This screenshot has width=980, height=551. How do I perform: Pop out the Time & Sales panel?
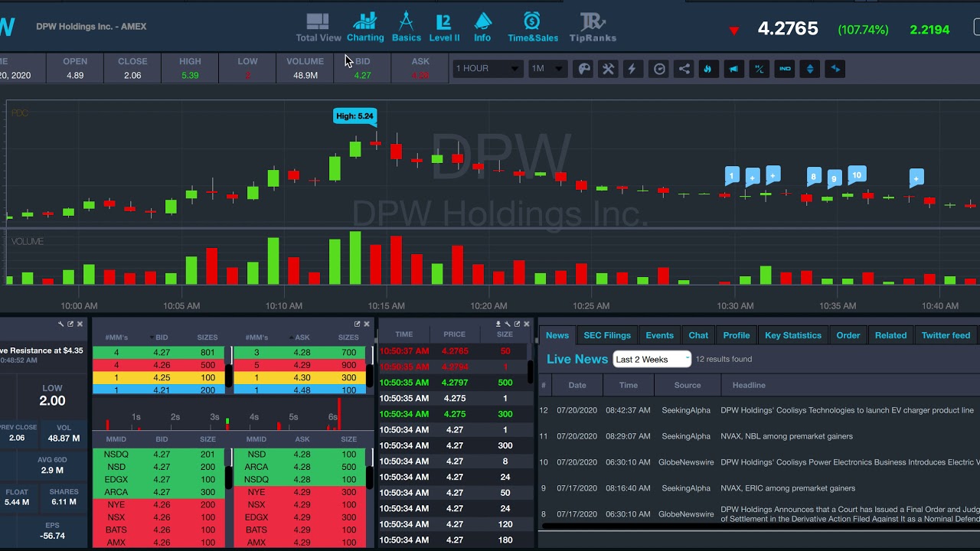click(517, 324)
